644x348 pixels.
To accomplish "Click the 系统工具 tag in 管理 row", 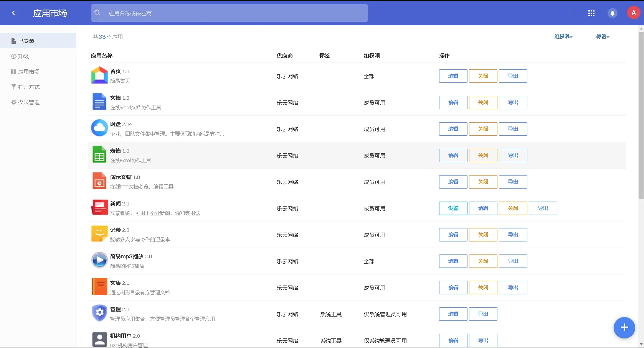I will click(331, 314).
